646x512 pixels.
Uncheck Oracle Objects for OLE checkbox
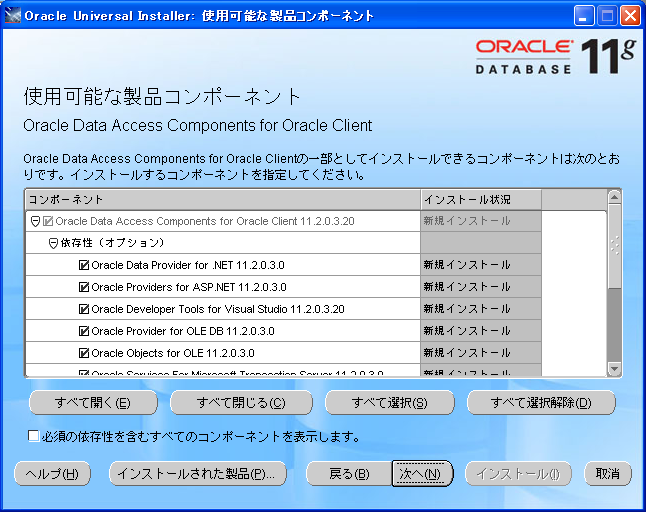click(x=84, y=353)
